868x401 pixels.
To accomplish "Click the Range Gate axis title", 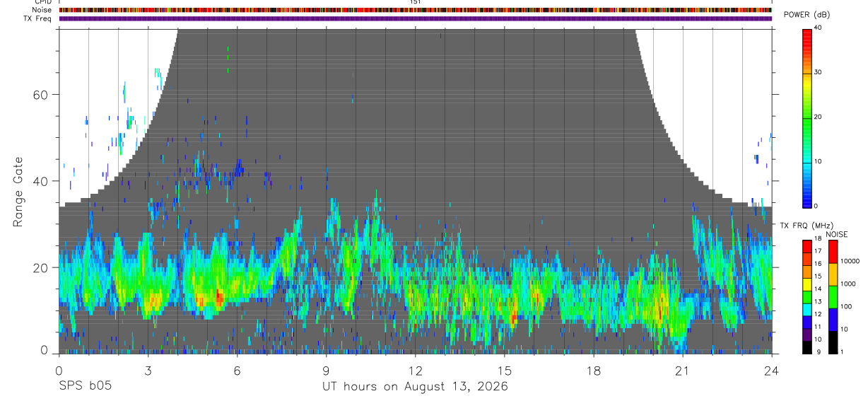I will (x=18, y=192).
